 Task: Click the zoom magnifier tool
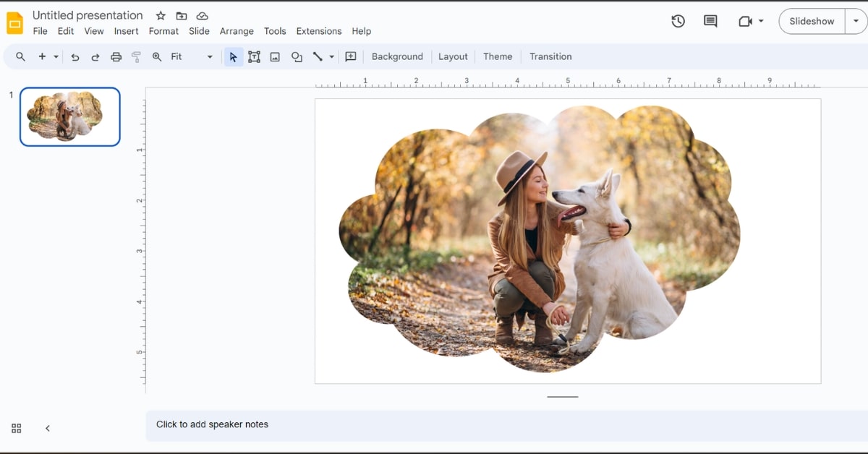[157, 56]
